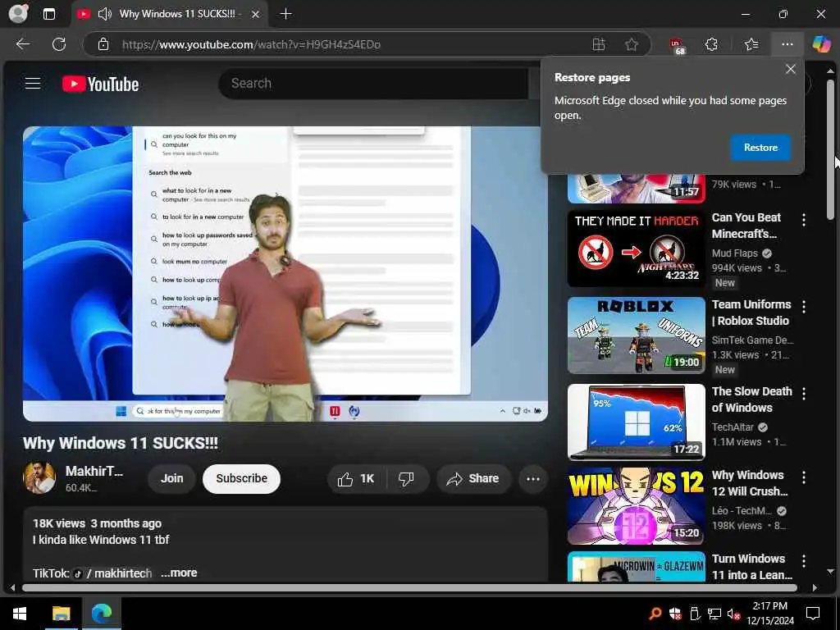The width and height of the screenshot is (840, 630).
Task: Click the address bar URL
Action: pos(251,44)
